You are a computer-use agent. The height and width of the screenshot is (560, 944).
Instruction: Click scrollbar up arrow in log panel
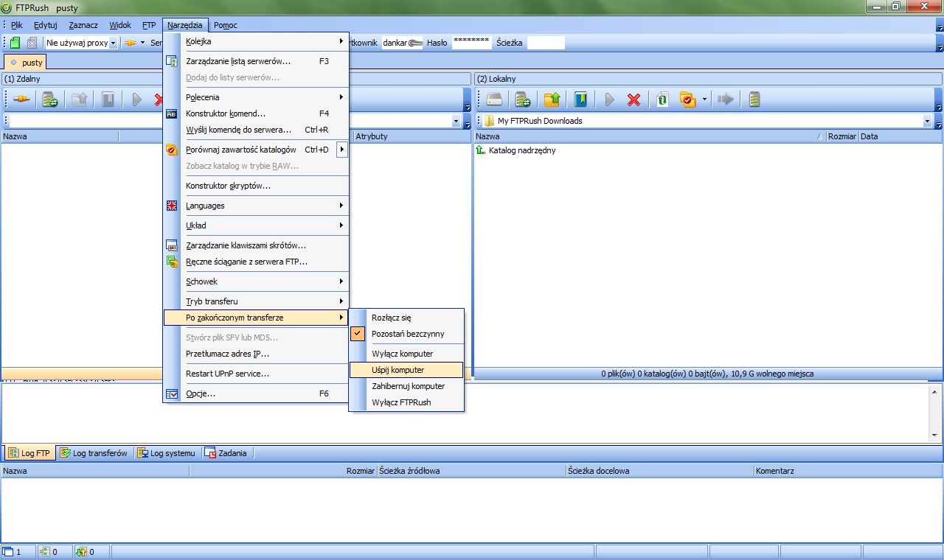[x=935, y=391]
